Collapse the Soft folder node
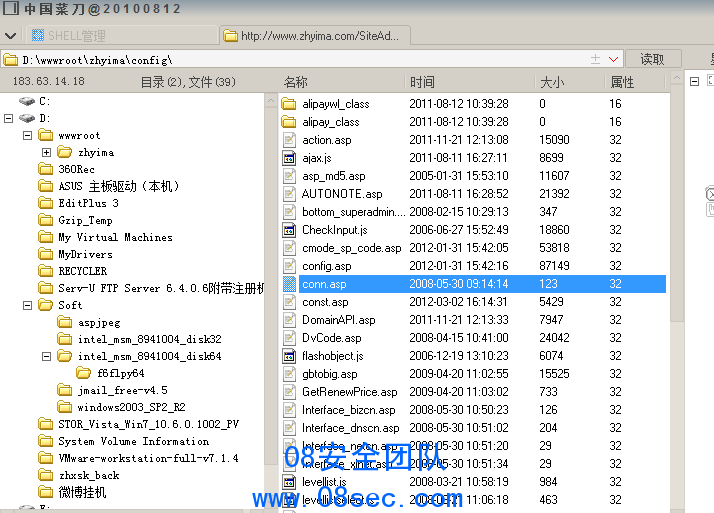The height and width of the screenshot is (513, 714). [x=27, y=305]
